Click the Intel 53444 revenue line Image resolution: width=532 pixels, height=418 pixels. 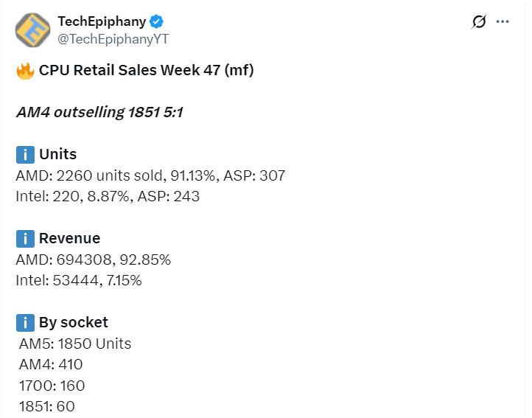pyautogui.click(x=79, y=281)
